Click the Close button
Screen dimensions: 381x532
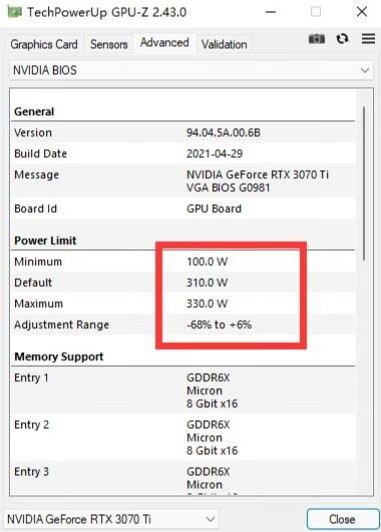tap(343, 519)
